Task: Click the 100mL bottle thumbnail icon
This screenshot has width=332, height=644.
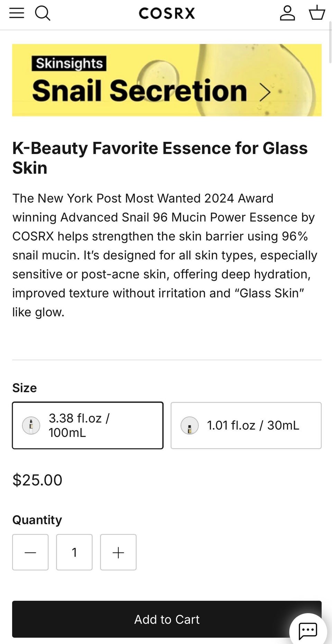Action: point(31,425)
